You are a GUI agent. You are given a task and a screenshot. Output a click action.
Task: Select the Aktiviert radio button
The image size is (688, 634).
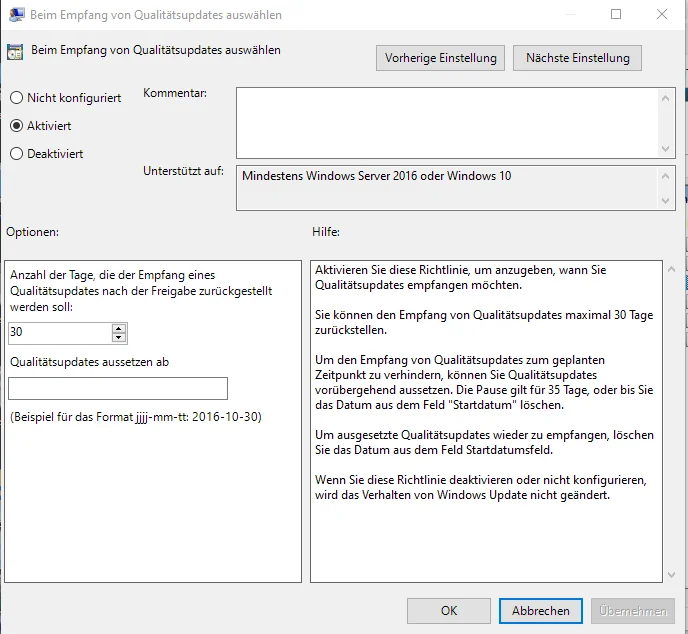click(17, 125)
